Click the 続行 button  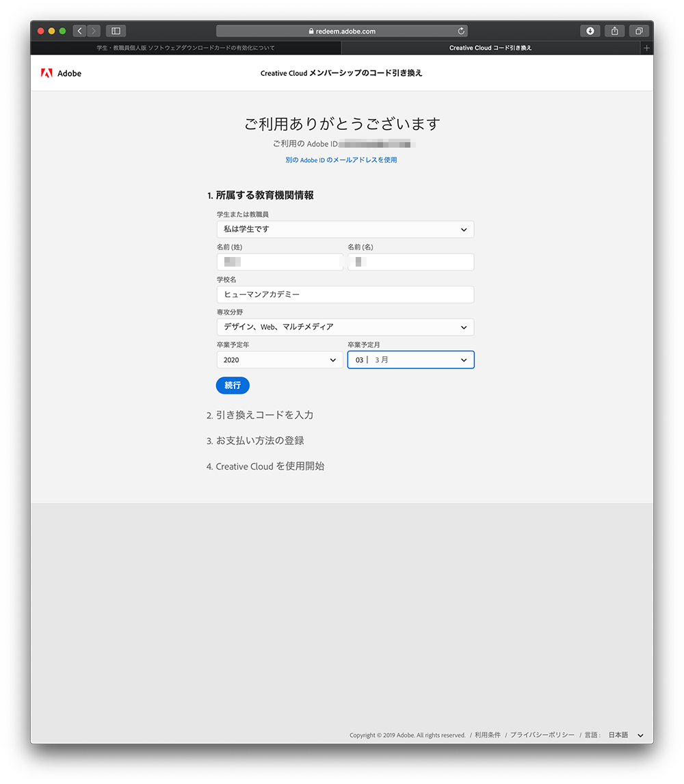coord(233,386)
